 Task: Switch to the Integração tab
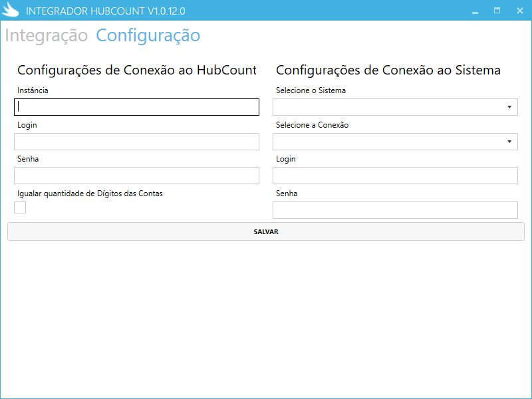pos(47,36)
